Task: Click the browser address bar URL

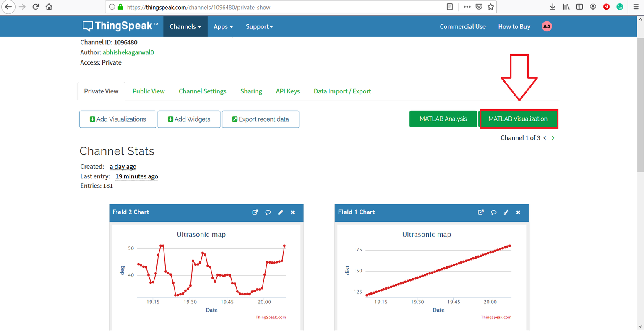Action: coord(273,7)
